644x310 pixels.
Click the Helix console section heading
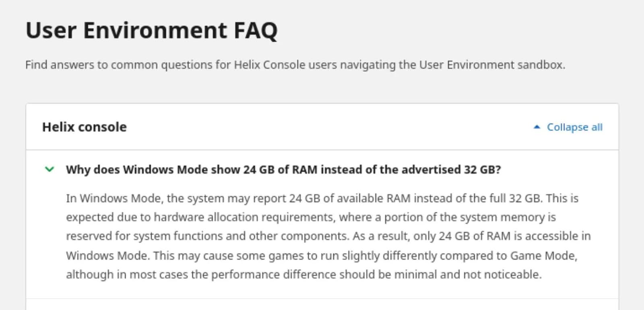point(84,127)
